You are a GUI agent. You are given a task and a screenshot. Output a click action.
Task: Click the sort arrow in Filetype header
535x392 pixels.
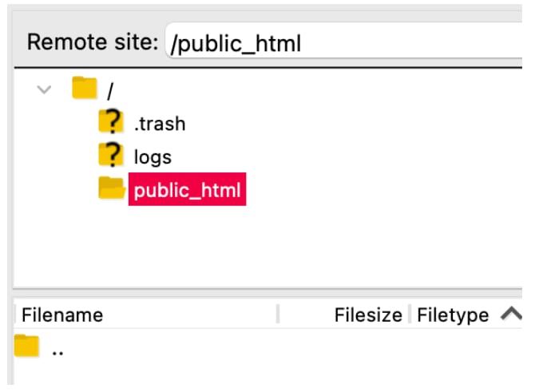(x=510, y=314)
